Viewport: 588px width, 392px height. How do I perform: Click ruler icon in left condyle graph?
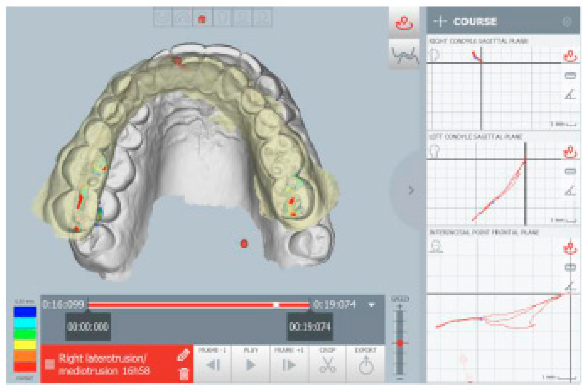pyautogui.click(x=570, y=171)
